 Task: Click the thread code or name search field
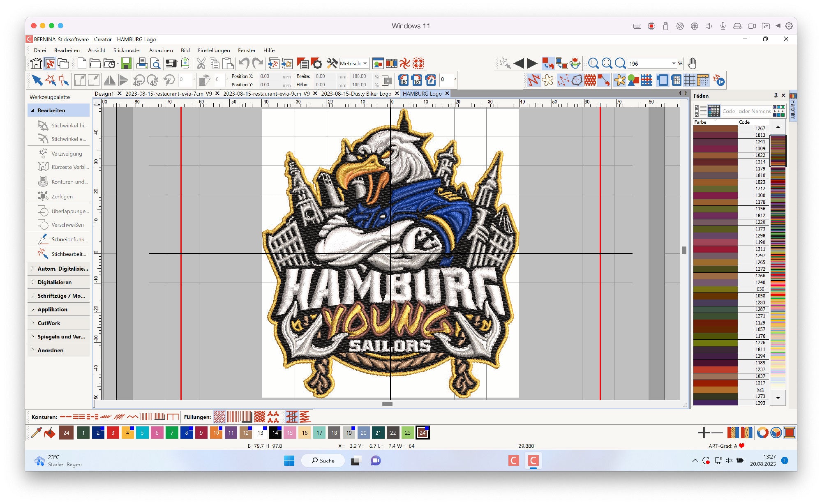pyautogui.click(x=746, y=111)
